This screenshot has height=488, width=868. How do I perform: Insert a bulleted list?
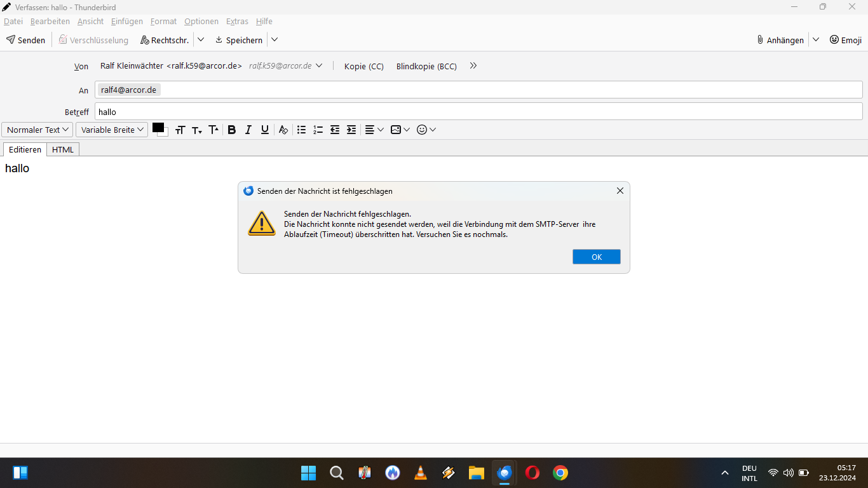pos(302,130)
